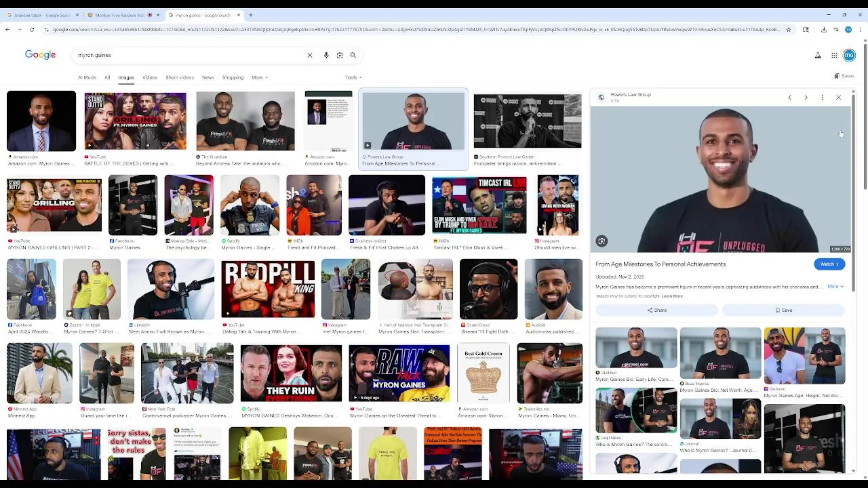This screenshot has width=868, height=488.
Task: Open Chrome media control icon
Action: click(835, 29)
